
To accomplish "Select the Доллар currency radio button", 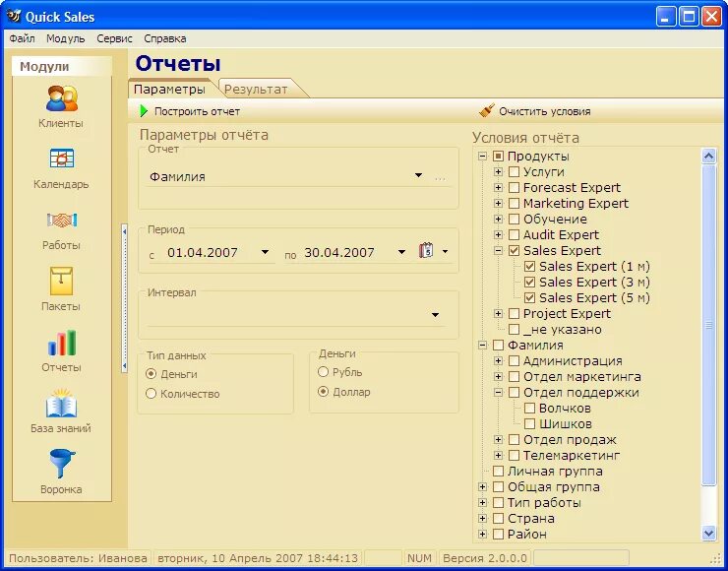I will coord(323,392).
